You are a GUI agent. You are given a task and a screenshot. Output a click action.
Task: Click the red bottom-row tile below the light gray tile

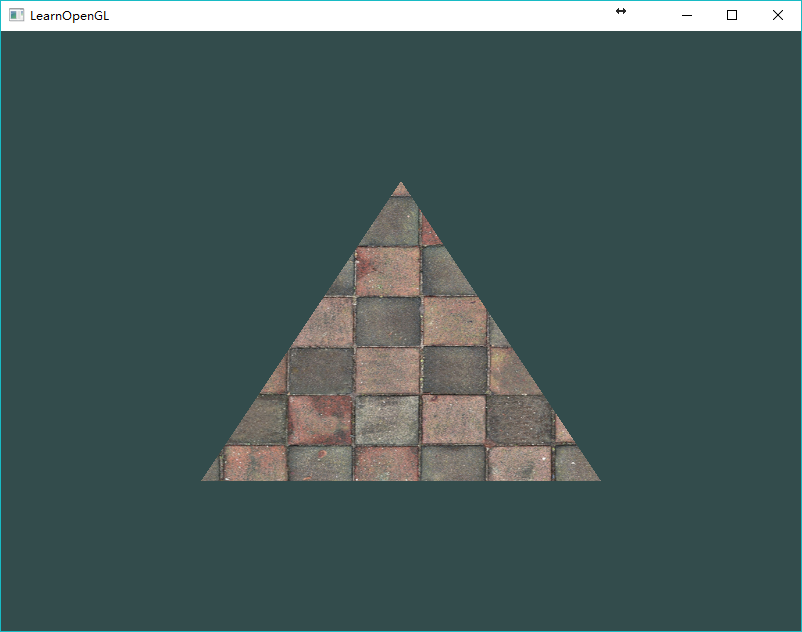pos(387,463)
